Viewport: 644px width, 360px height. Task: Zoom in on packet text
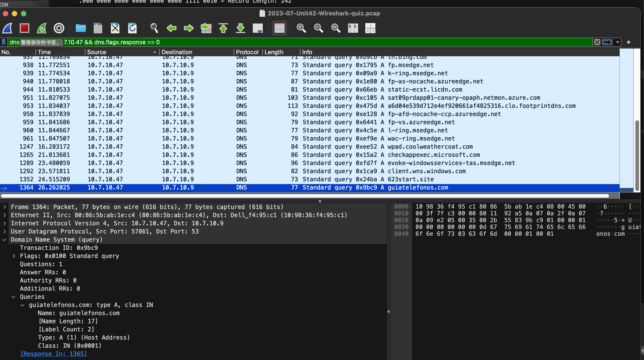pos(301,28)
